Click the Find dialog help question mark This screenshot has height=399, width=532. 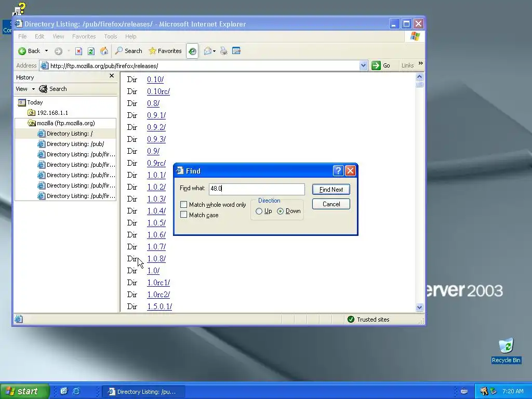(338, 170)
